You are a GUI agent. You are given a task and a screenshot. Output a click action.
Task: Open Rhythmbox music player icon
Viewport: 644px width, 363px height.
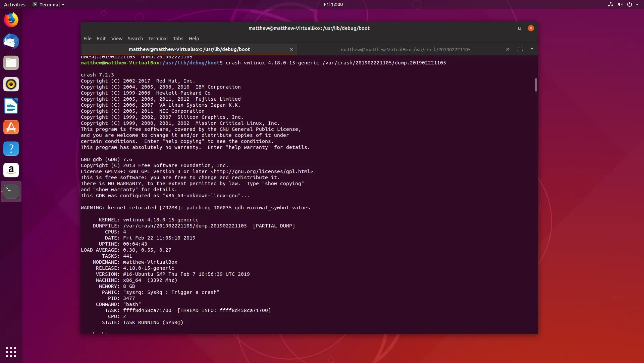point(11,84)
